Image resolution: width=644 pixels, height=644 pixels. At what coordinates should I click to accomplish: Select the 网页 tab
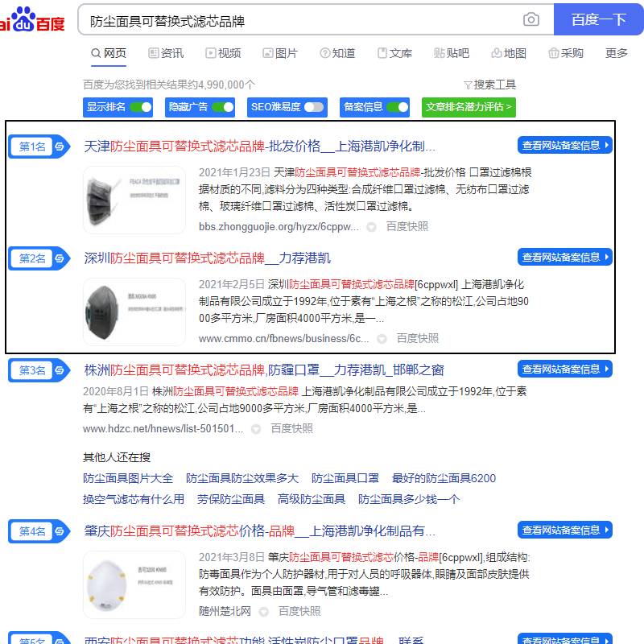click(x=109, y=53)
